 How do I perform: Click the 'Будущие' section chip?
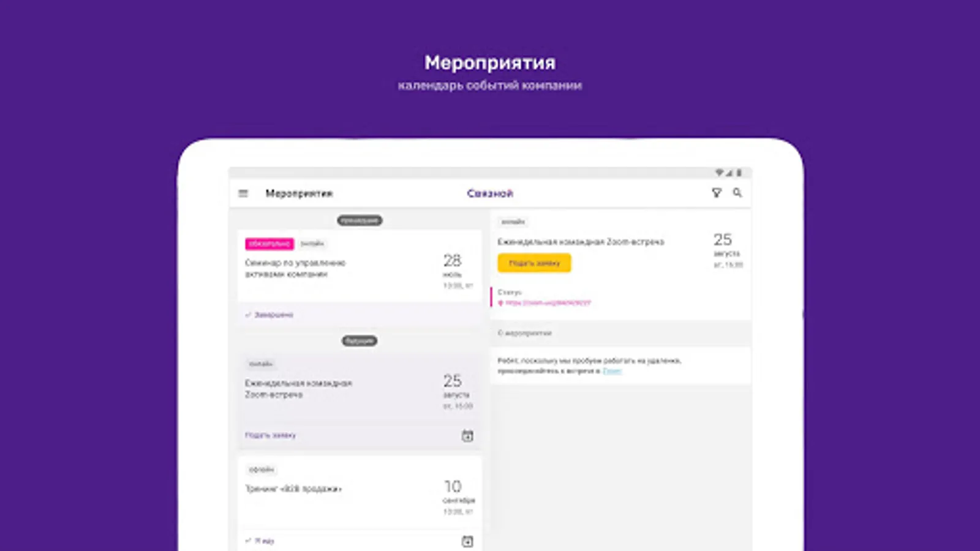click(360, 341)
